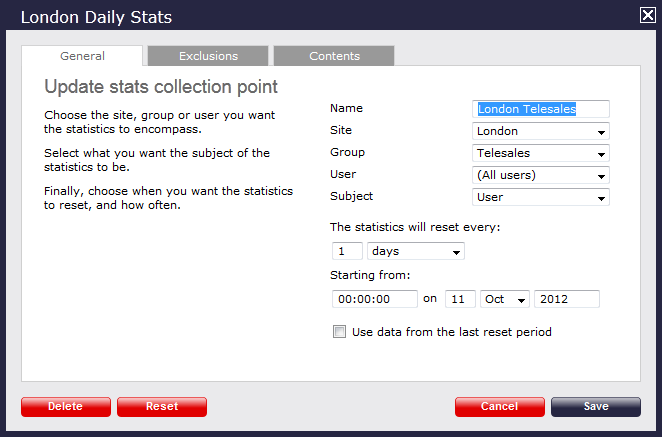This screenshot has height=437, width=662.
Task: Expand the Site dropdown showing London
Action: point(540,131)
